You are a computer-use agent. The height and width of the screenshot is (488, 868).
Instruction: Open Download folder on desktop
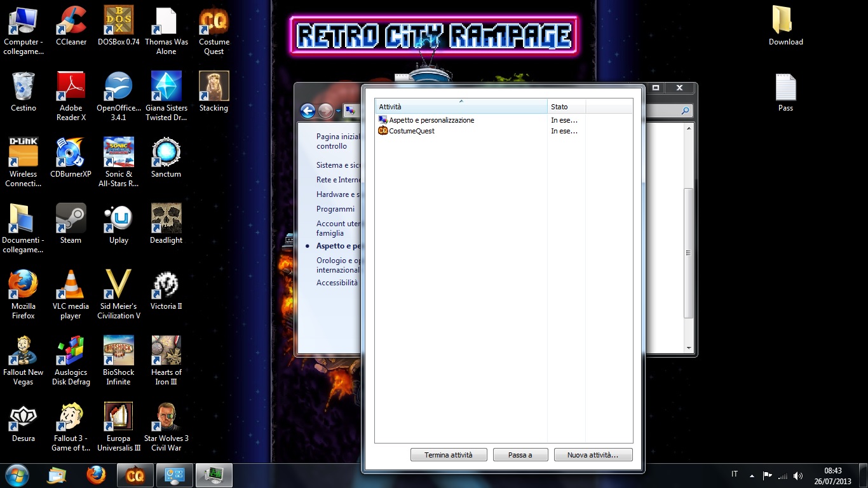pos(786,26)
